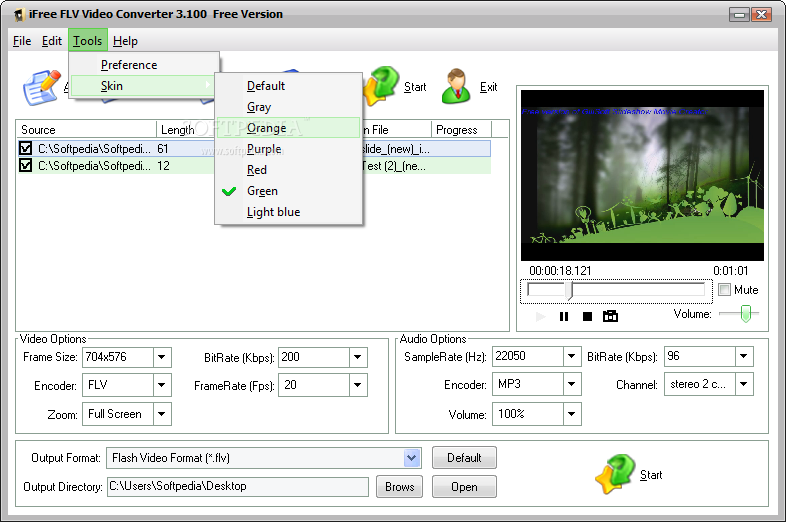Click the Open output directory button
Image resolution: width=786 pixels, height=522 pixels.
coord(464,487)
